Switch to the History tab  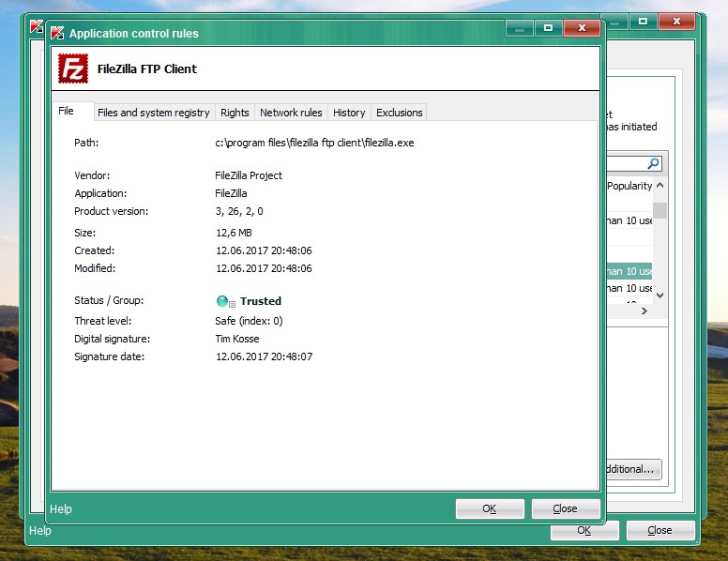point(349,113)
